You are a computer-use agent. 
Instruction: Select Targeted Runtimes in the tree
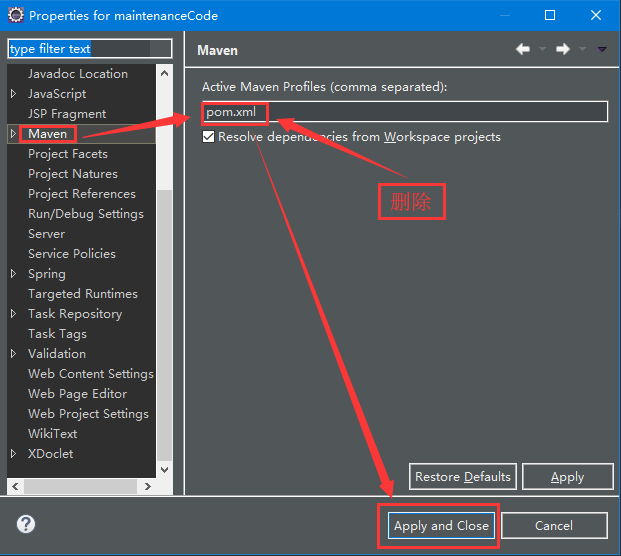(x=83, y=294)
